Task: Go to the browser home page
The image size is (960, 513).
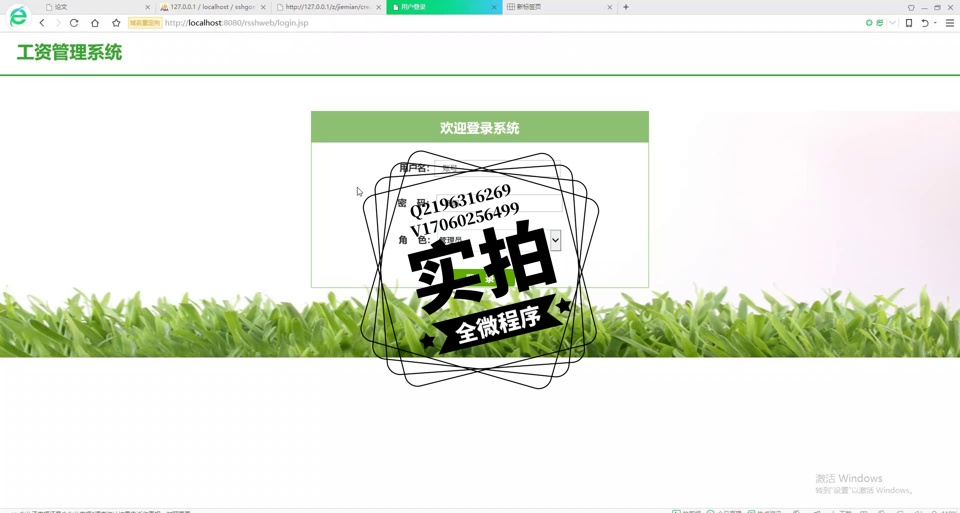Action: [x=95, y=23]
